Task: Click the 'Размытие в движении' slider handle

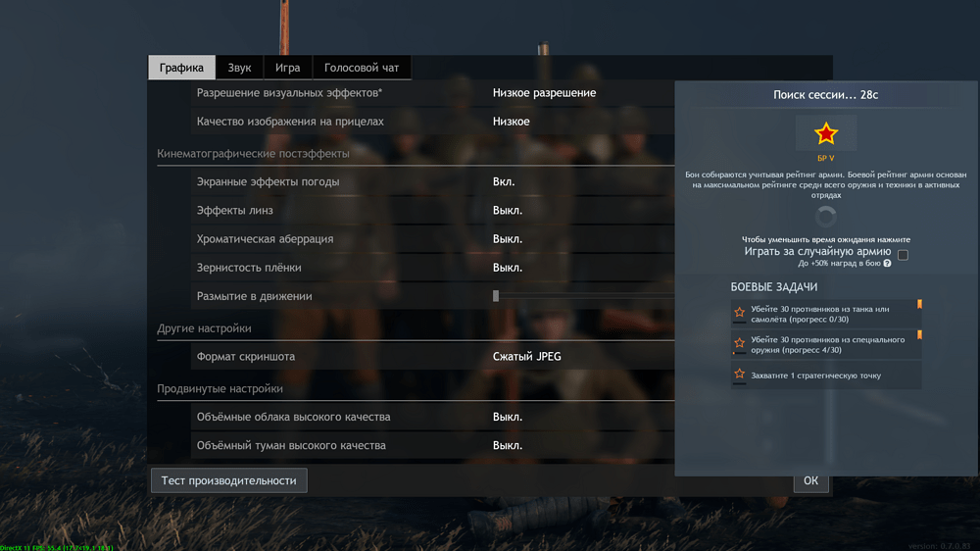Action: tap(496, 296)
